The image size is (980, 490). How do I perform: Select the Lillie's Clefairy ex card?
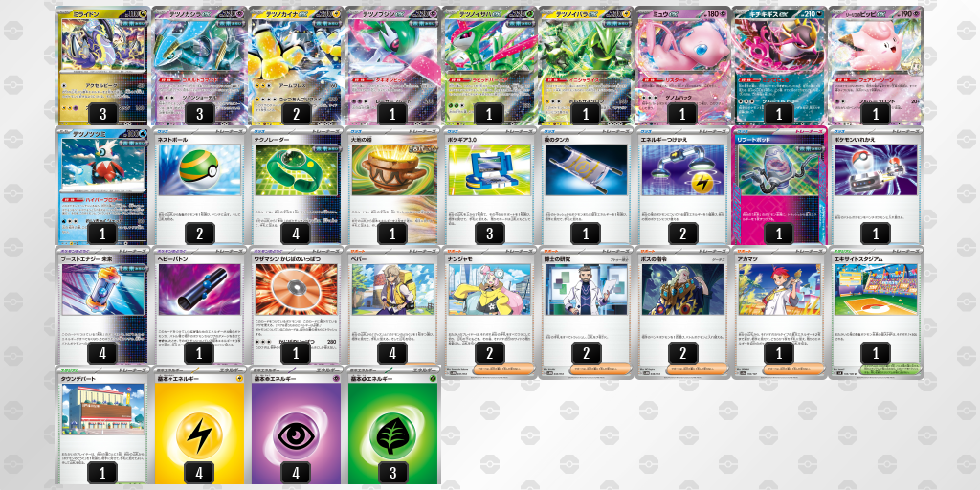[875, 65]
